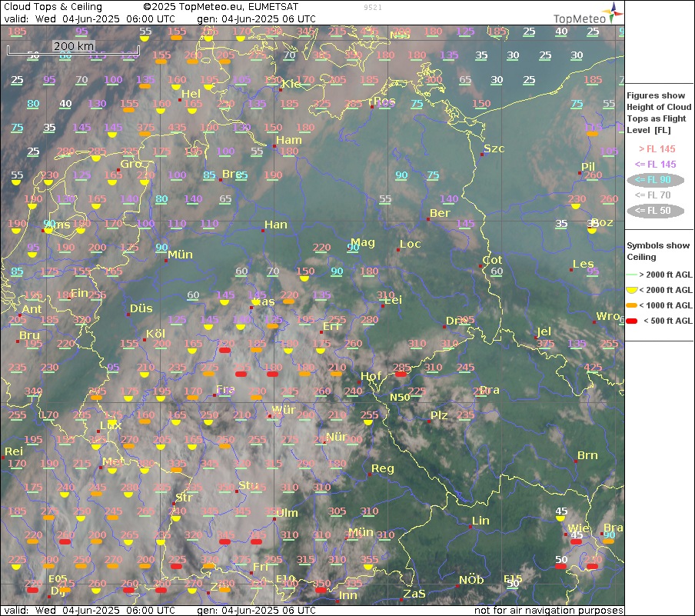
Task: Click the 'Inn' city label on map
Action: click(x=348, y=595)
